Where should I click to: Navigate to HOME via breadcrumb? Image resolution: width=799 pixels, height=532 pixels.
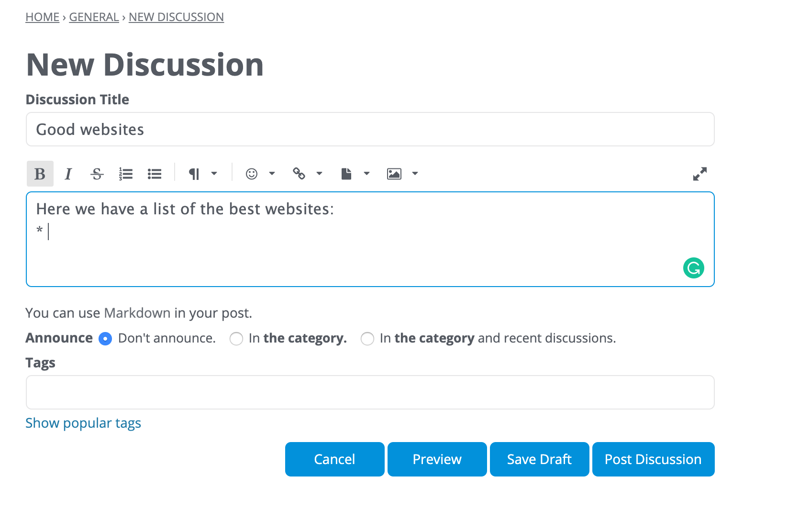[42, 17]
